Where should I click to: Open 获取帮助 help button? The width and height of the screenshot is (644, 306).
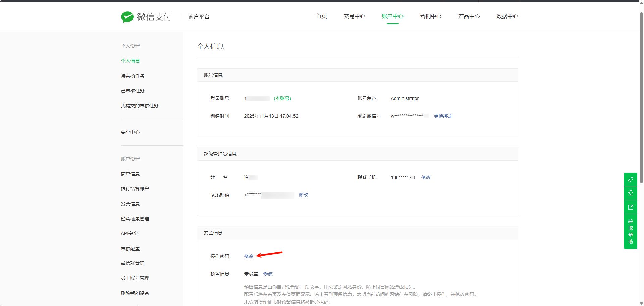coord(630,231)
